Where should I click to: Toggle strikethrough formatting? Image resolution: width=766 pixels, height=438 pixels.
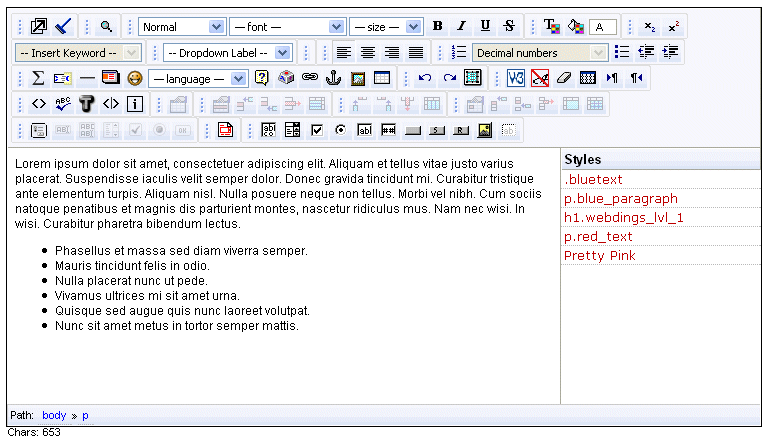tap(509, 26)
